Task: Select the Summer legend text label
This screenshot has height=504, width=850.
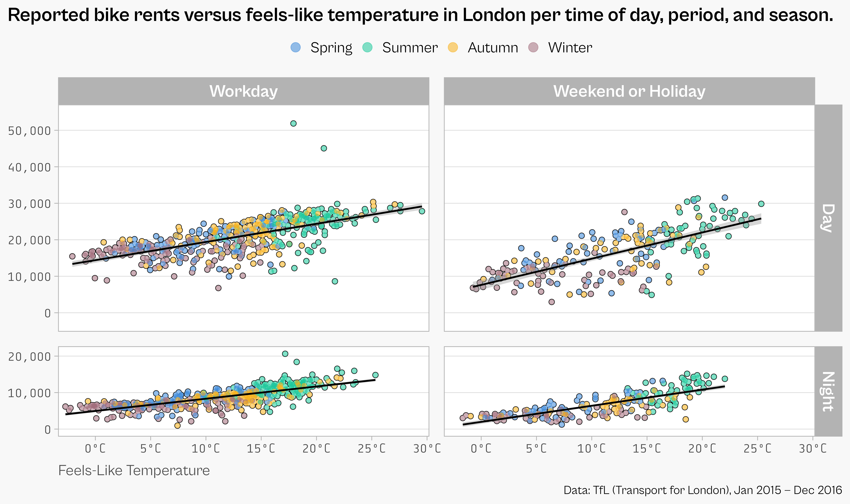Action: click(410, 48)
